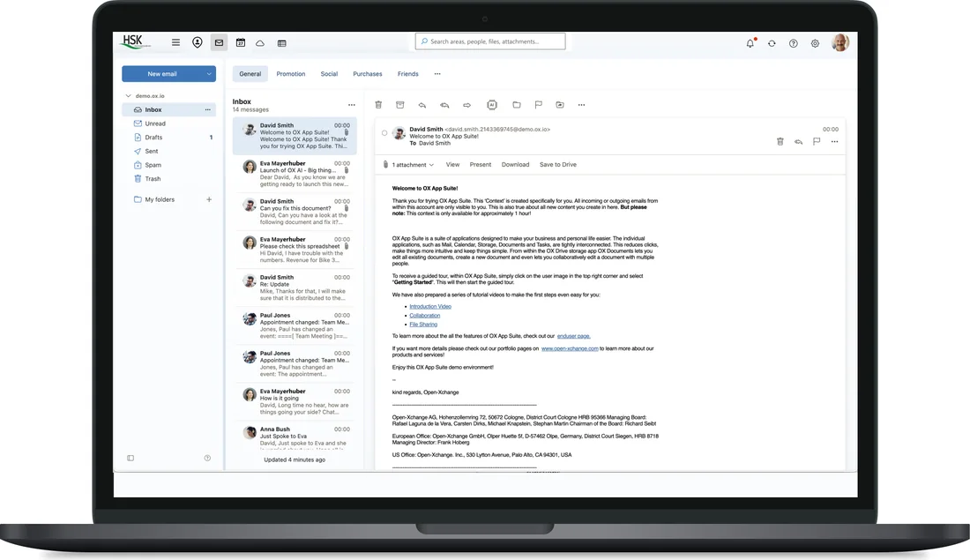
Task: Archive email with the toolbar archive icon
Action: pyautogui.click(x=400, y=105)
